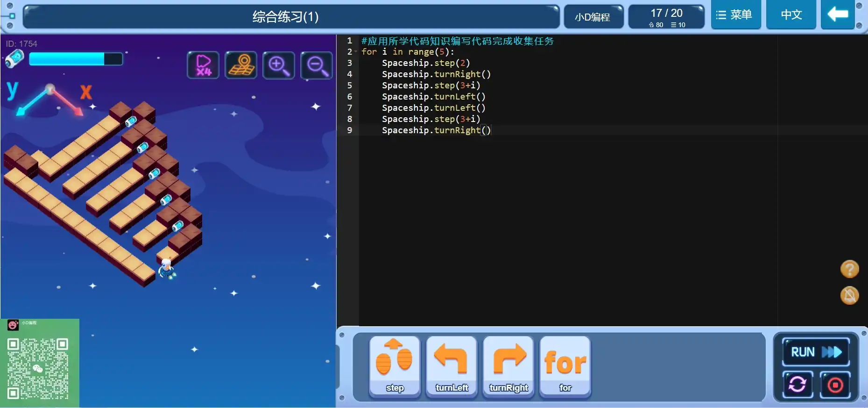
Task: Go back using the left arrow button
Action: (x=838, y=15)
